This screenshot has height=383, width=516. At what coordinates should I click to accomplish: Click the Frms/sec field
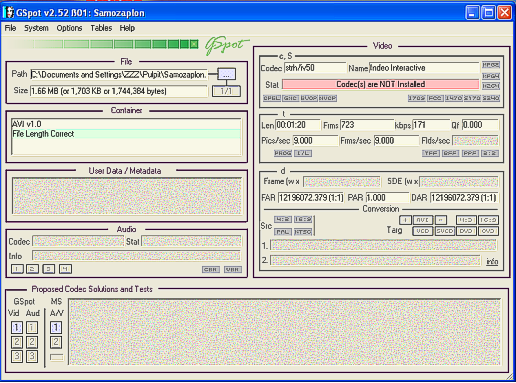pos(396,141)
